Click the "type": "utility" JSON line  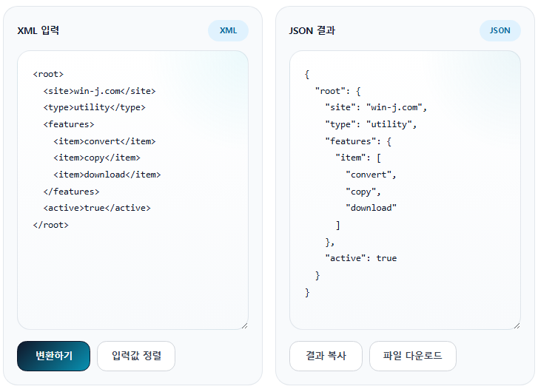371,124
